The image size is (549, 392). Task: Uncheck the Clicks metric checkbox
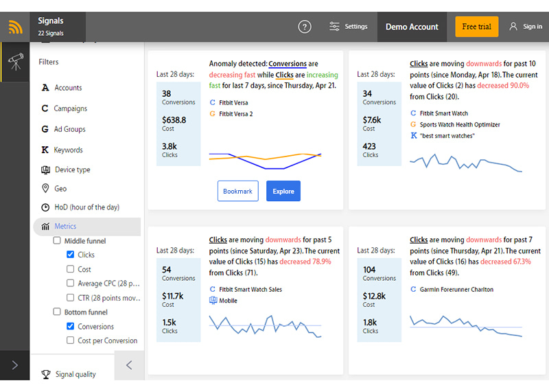(71, 254)
